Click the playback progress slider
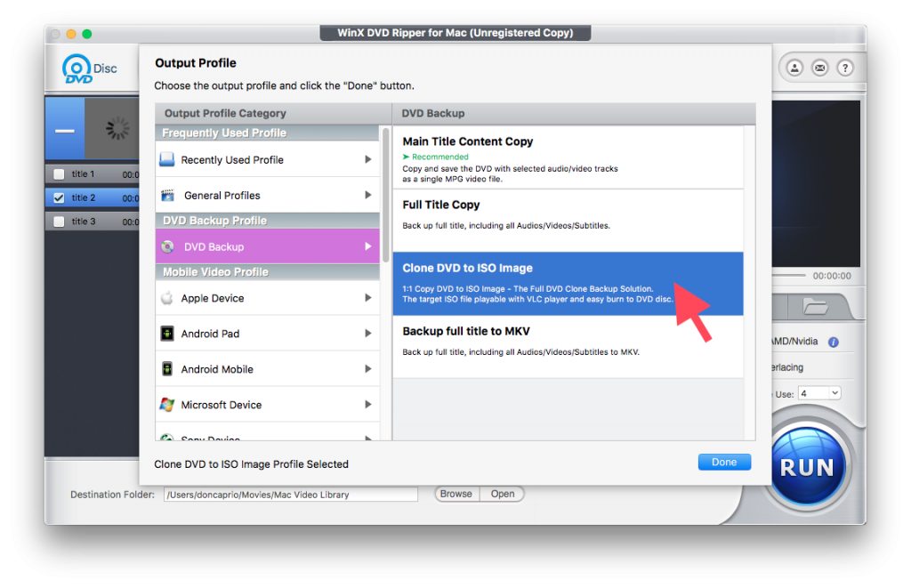The image size is (911, 588). (788, 276)
